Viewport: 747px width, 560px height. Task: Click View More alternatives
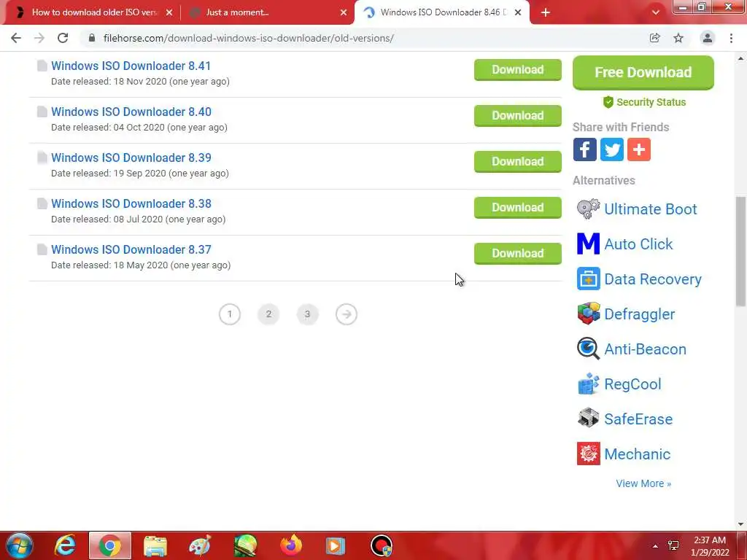(643, 483)
